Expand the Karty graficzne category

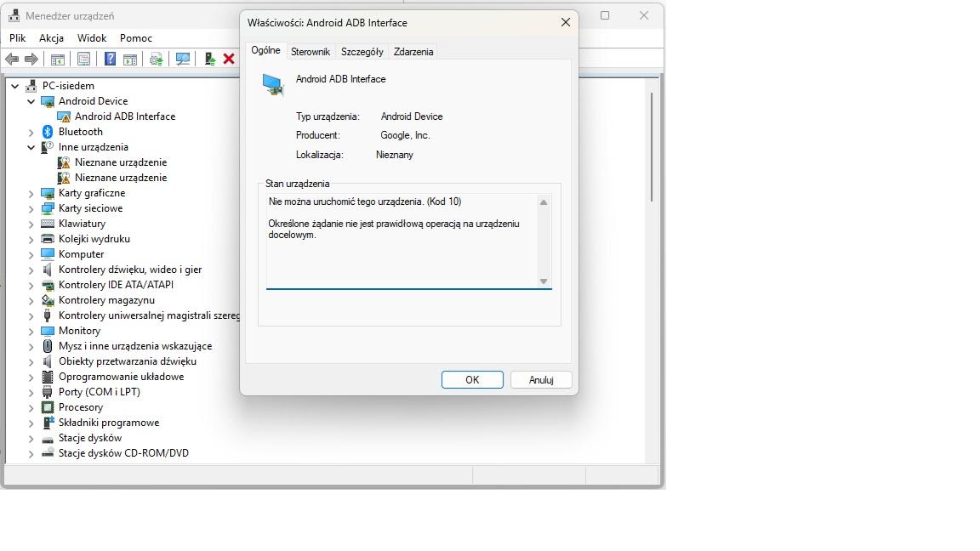[31, 193]
